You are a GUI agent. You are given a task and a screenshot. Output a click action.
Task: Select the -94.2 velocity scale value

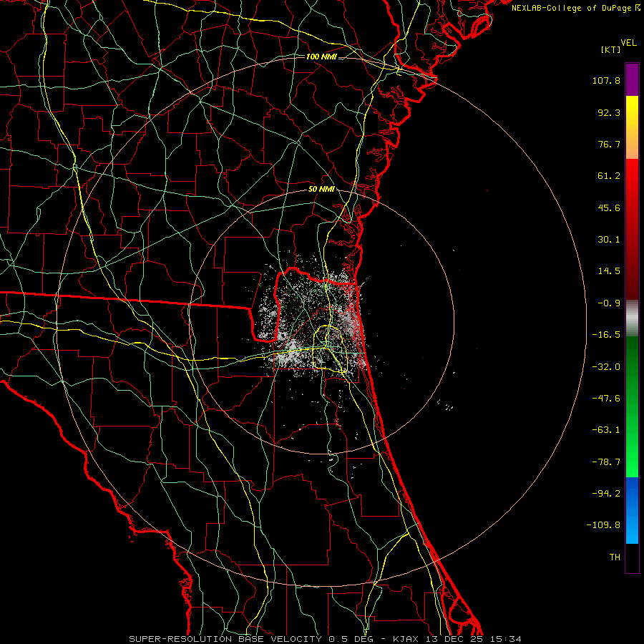point(606,494)
